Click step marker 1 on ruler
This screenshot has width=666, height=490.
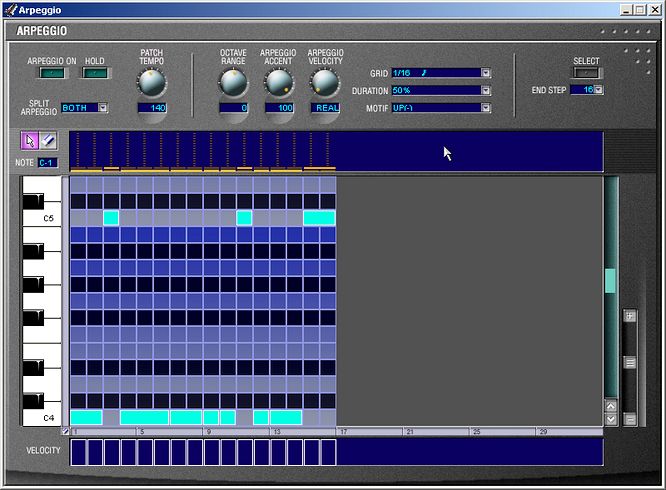point(75,432)
